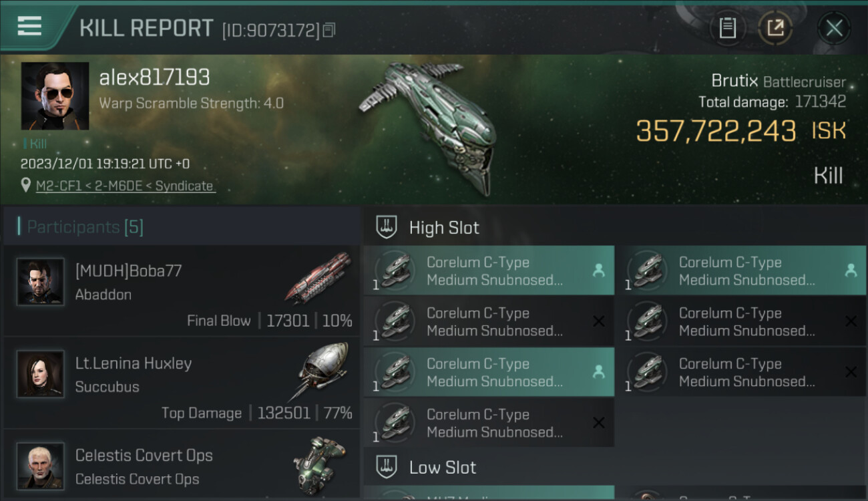Open the M2-CF1 Syndicate location link

125,186
